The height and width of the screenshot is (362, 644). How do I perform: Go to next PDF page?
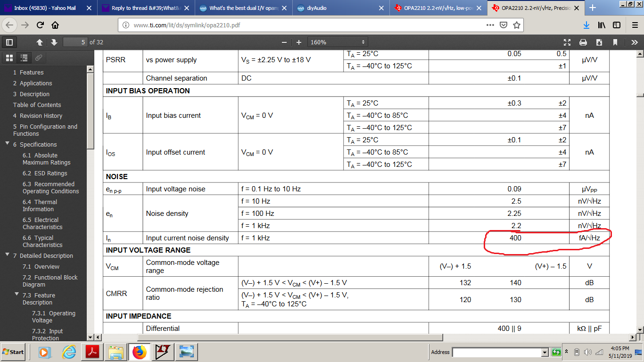(54, 42)
